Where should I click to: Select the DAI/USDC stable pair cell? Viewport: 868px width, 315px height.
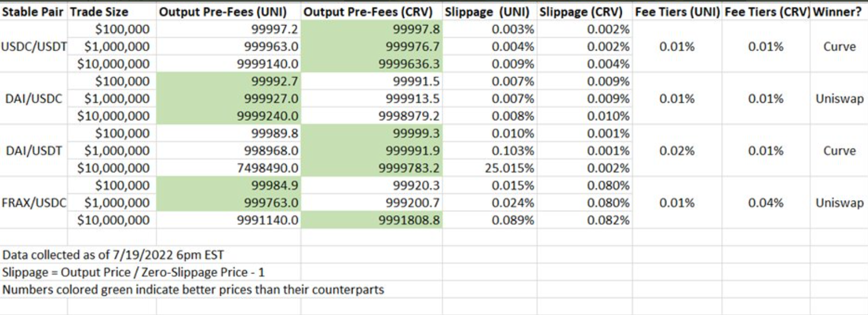tap(34, 99)
